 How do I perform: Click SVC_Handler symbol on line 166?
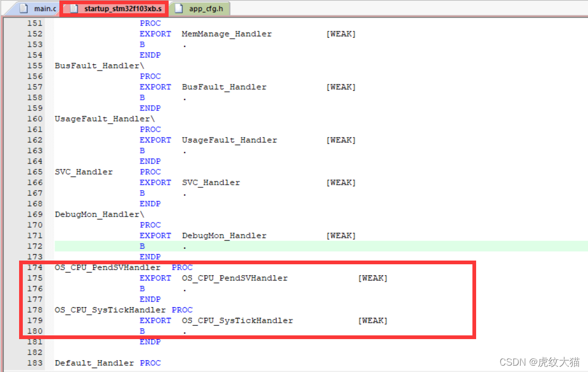click(210, 183)
